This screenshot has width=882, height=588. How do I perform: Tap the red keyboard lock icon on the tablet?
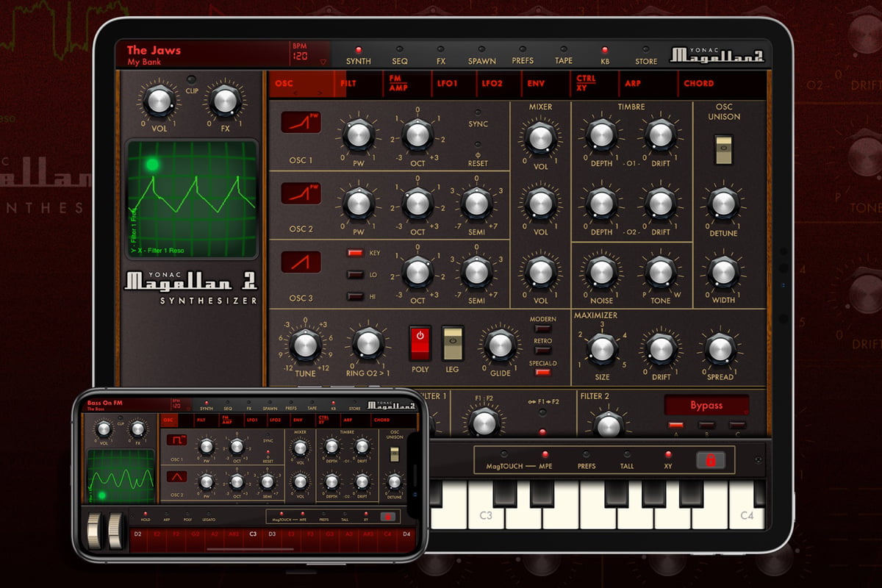pyautogui.click(x=711, y=460)
